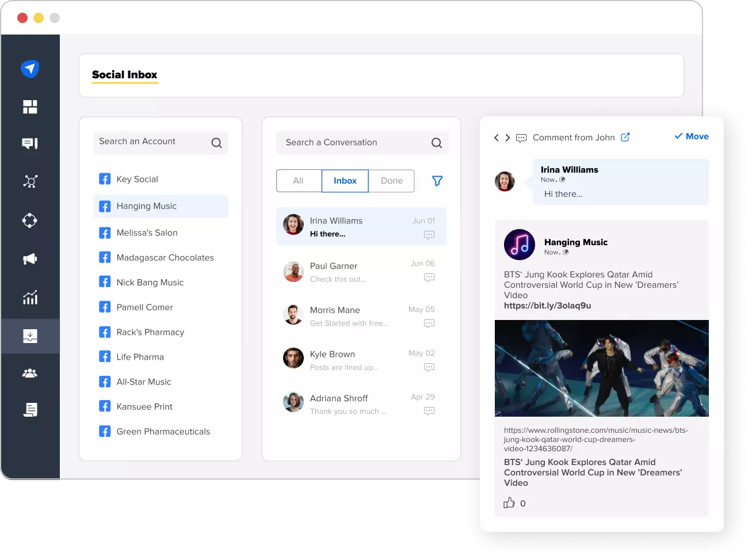Image resolution: width=752 pixels, height=560 pixels.
Task: Switch to the All conversations tab
Action: 298,181
